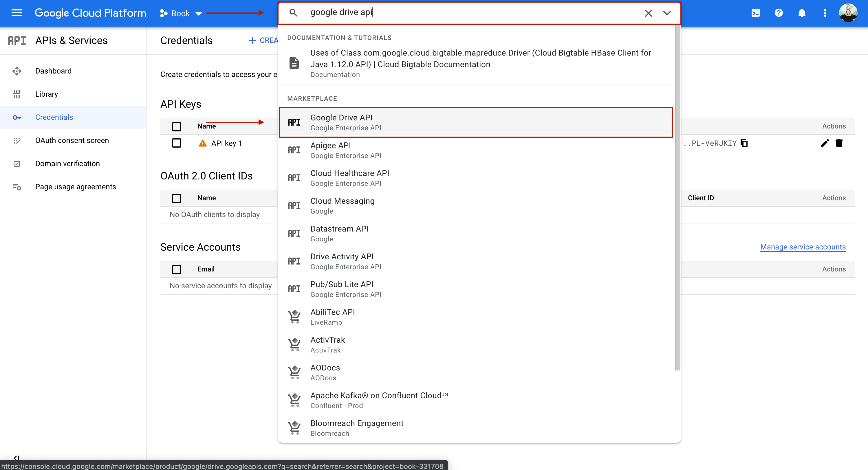Activate Cloud Shell icon
The width and height of the screenshot is (868, 470).
[755, 13]
